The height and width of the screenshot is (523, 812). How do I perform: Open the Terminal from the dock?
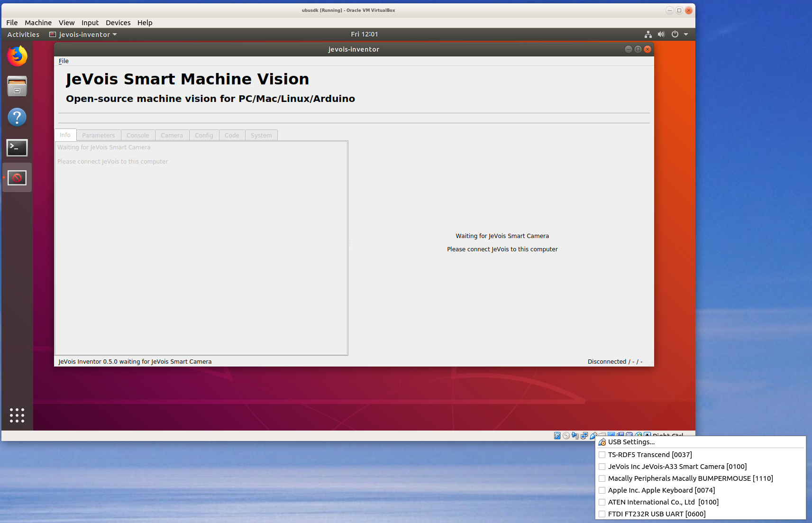(17, 147)
